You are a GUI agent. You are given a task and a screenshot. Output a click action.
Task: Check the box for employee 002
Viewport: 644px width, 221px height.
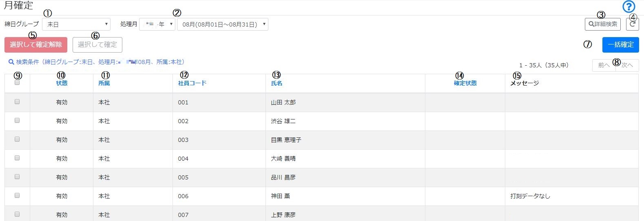[17, 120]
